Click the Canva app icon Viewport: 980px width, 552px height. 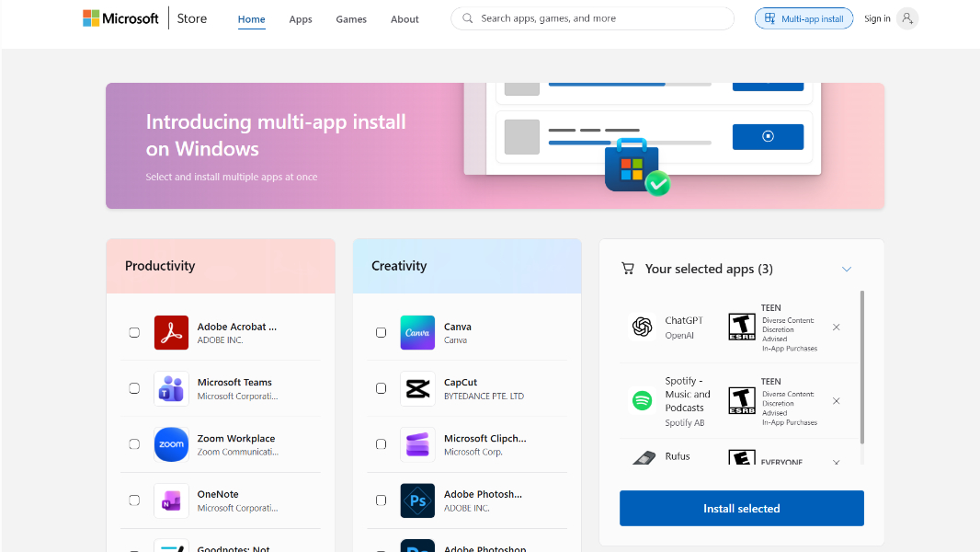[x=417, y=332]
